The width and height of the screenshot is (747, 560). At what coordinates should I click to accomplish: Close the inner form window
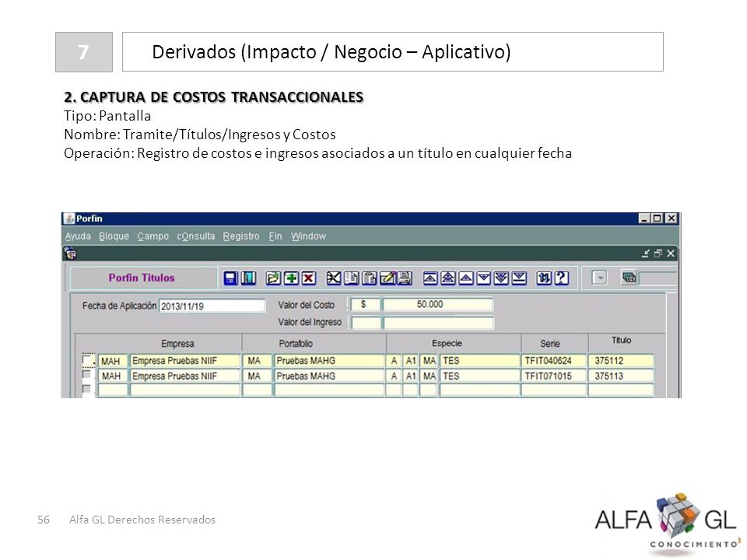click(x=671, y=254)
